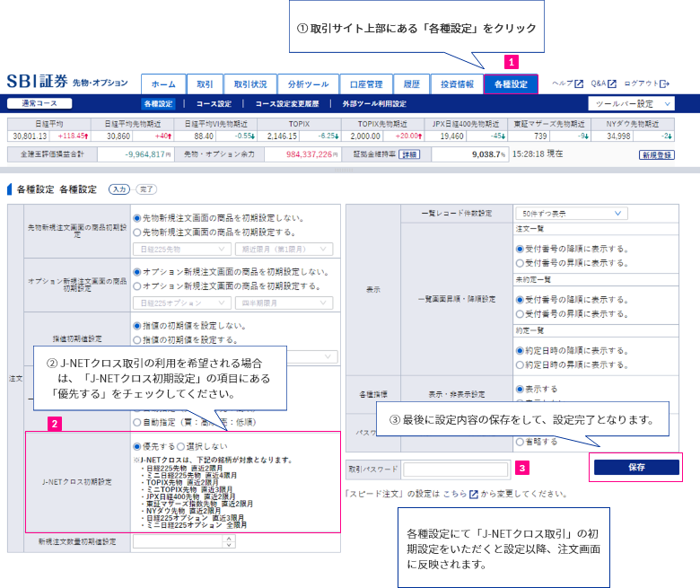
Task: Go to 口座管理 tab
Action: coord(366,84)
